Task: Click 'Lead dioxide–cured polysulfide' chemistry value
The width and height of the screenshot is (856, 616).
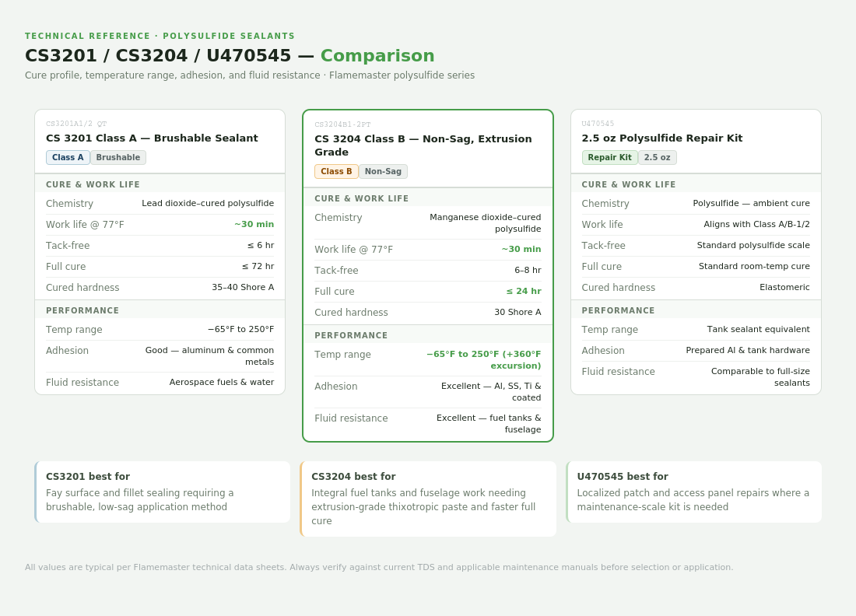Action: click(x=208, y=203)
